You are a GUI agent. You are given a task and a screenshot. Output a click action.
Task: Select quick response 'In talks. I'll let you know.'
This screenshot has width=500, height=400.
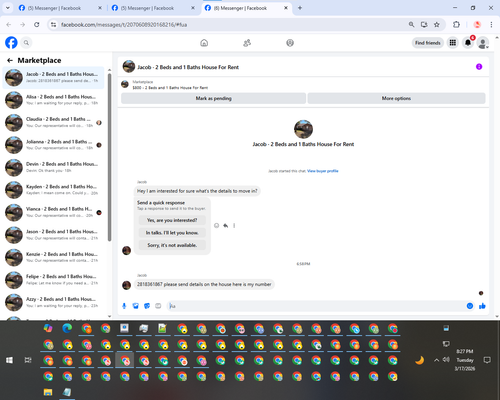(x=172, y=233)
